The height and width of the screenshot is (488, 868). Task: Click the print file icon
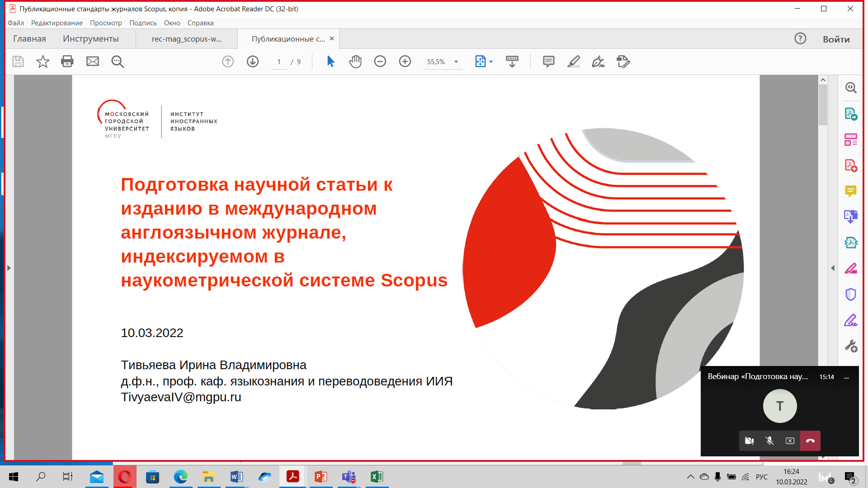[67, 61]
